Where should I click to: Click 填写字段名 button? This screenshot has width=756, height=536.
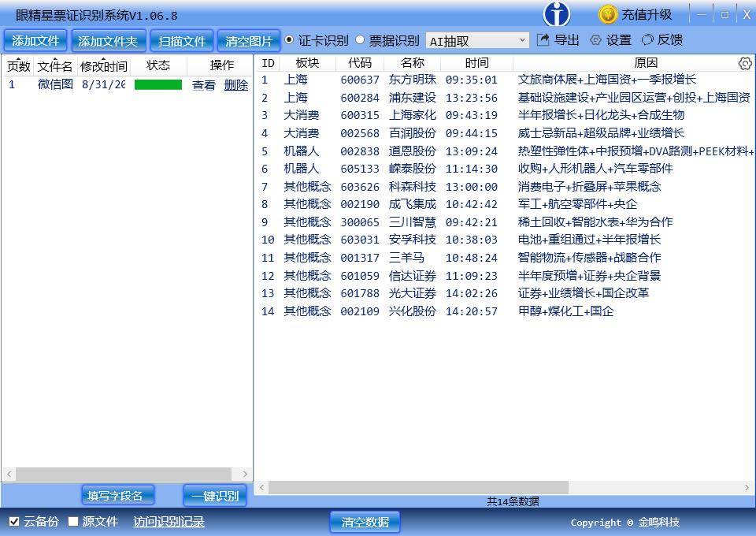coord(117,496)
